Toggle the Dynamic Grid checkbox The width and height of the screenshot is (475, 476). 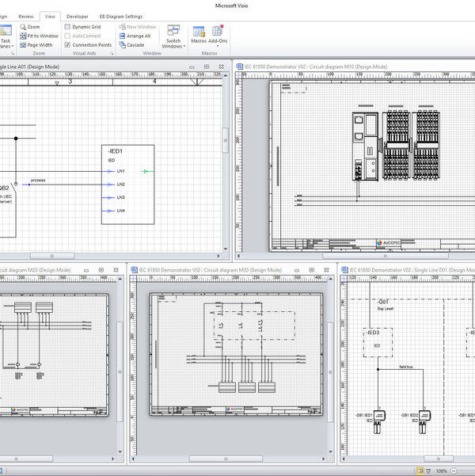pyautogui.click(x=67, y=27)
